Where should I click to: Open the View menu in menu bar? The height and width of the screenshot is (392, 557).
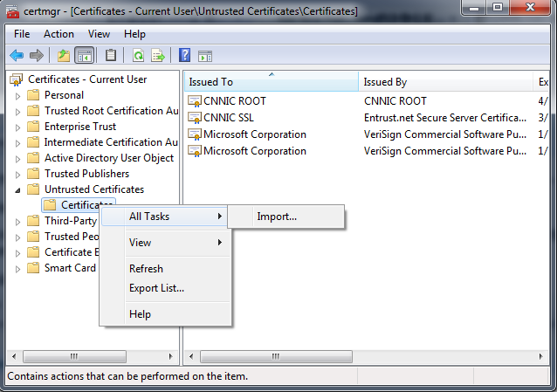coord(99,34)
